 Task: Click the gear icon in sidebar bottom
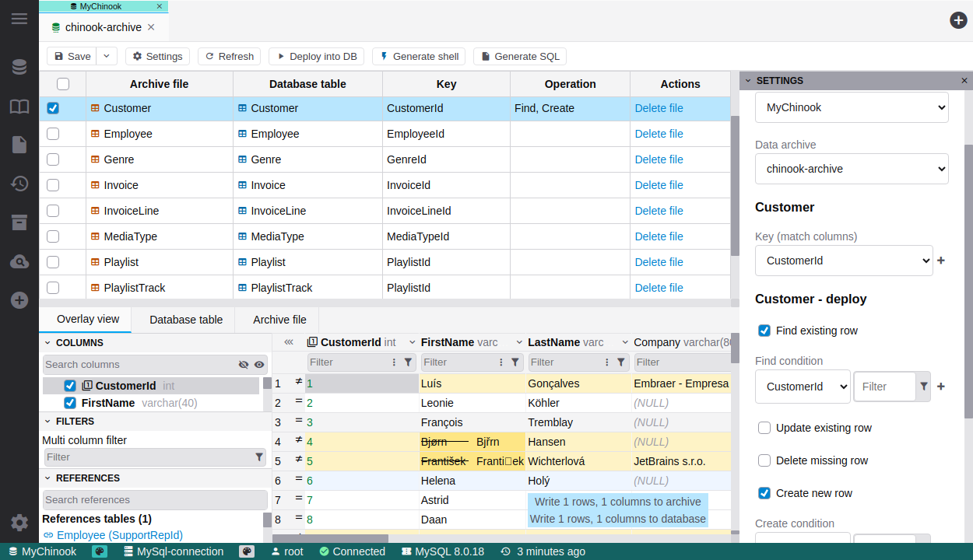click(x=19, y=523)
